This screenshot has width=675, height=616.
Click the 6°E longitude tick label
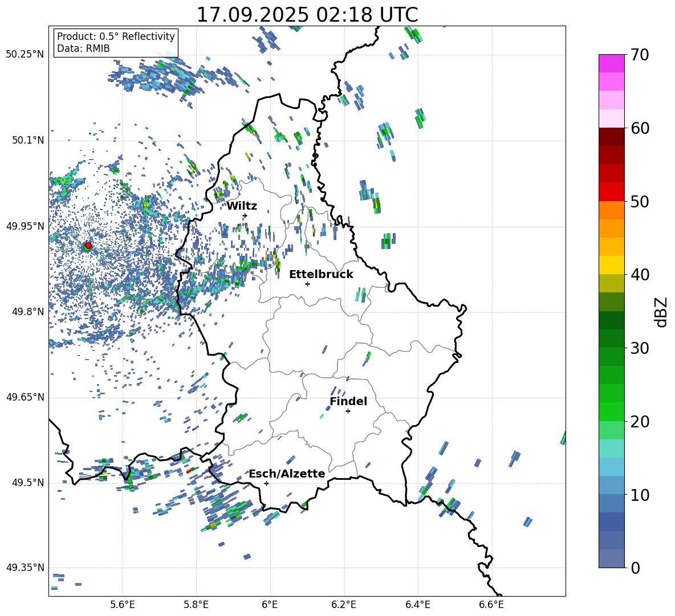pyautogui.click(x=270, y=604)
